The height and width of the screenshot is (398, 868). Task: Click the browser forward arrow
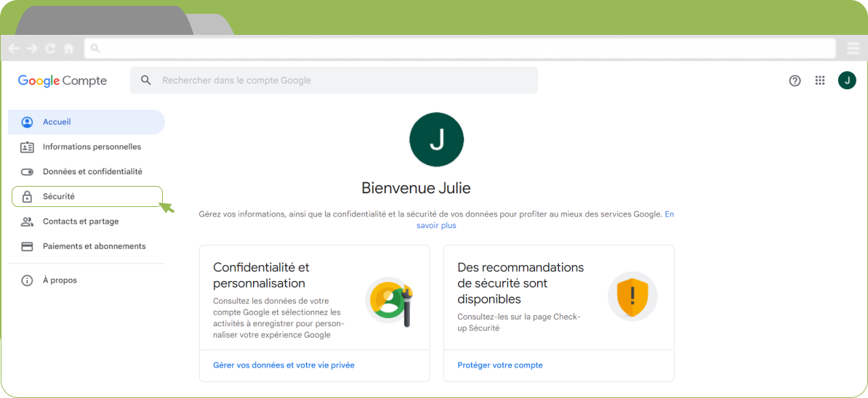[x=31, y=49]
